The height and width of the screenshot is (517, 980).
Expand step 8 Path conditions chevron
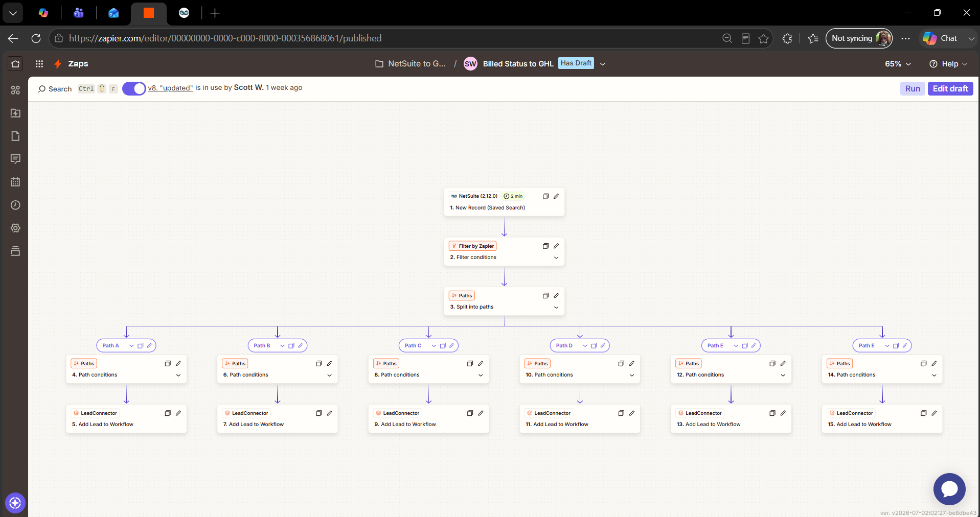tap(481, 375)
